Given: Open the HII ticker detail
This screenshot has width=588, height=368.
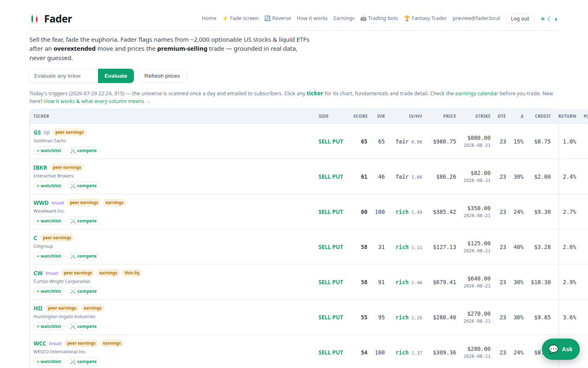Looking at the screenshot, I should point(38,308).
